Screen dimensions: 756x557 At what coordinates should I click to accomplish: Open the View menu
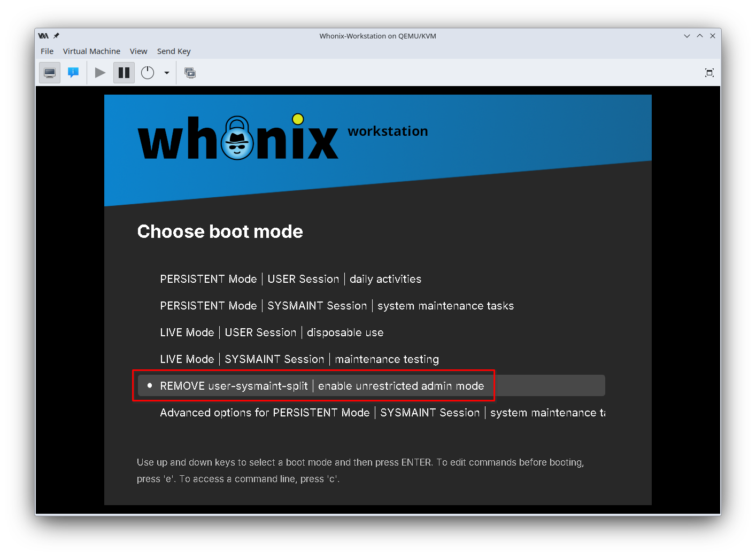coord(138,51)
